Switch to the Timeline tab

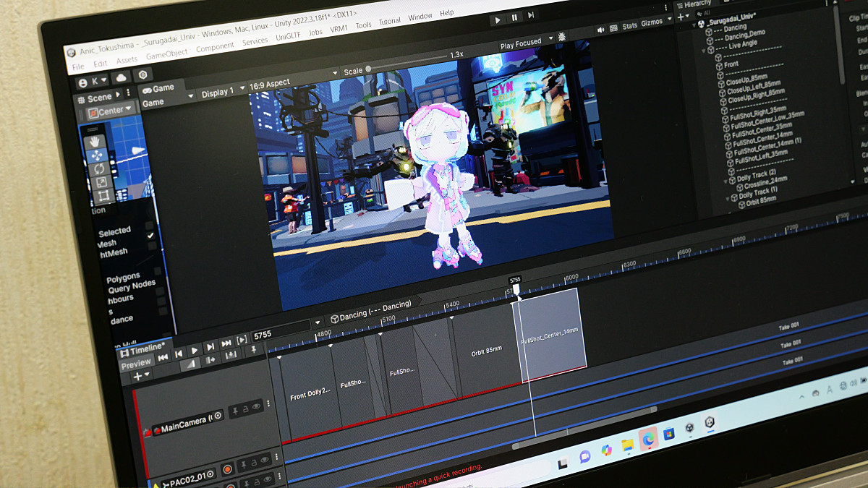[x=145, y=348]
